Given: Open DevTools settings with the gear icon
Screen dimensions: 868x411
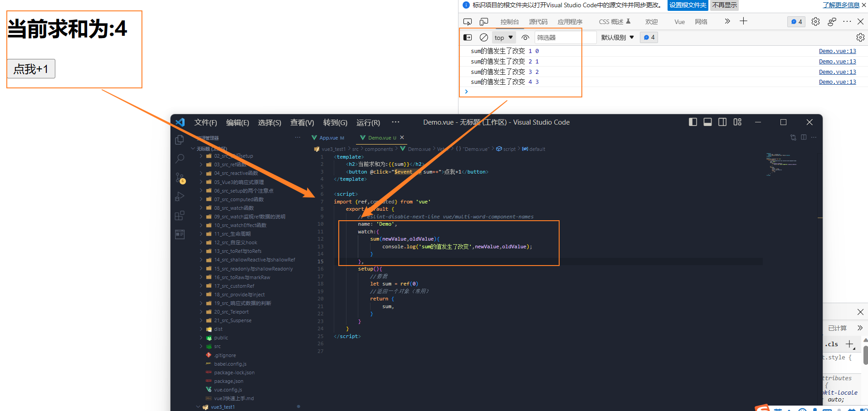Looking at the screenshot, I should tap(815, 21).
